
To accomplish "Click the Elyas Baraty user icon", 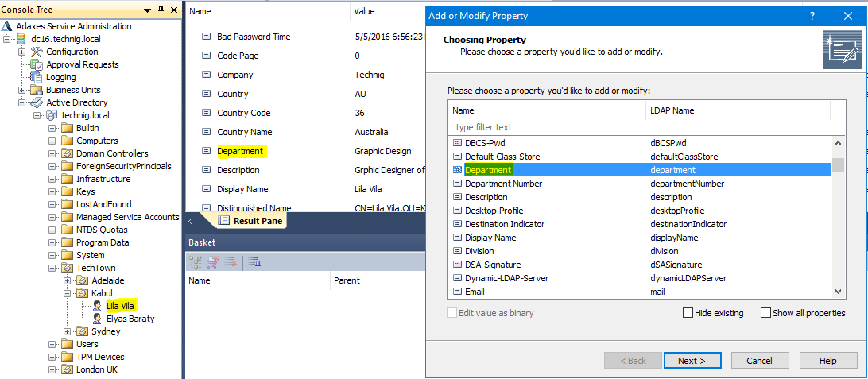I will [x=97, y=318].
